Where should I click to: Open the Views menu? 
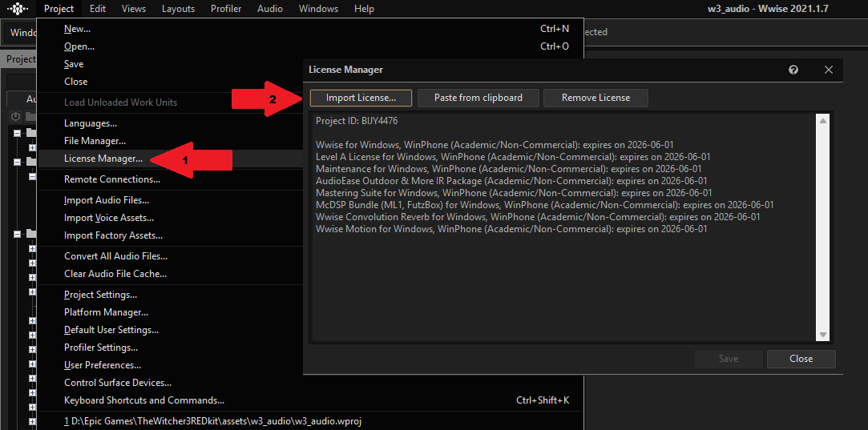(x=133, y=9)
